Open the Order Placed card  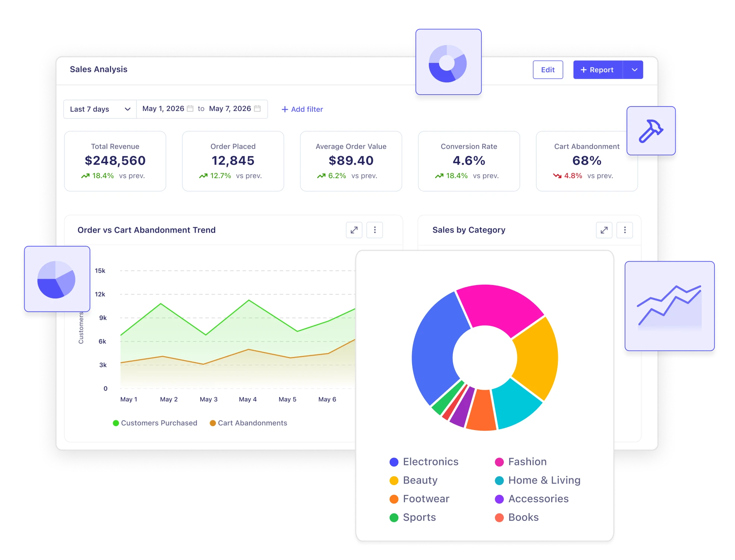point(233,161)
